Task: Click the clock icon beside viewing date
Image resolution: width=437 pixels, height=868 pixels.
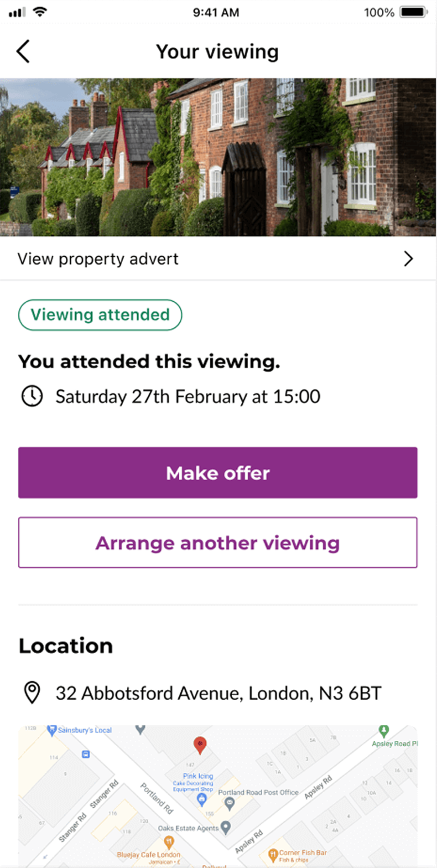Action: 32,396
